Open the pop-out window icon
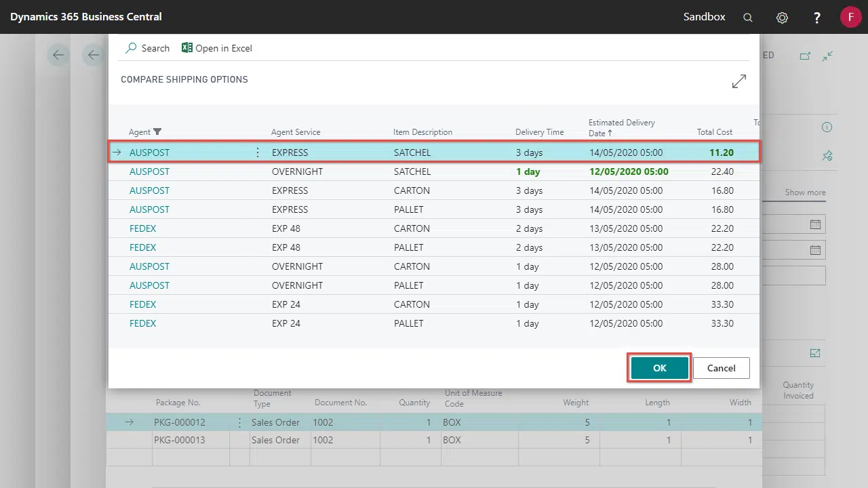Screen dimensions: 868x488 [x=805, y=56]
